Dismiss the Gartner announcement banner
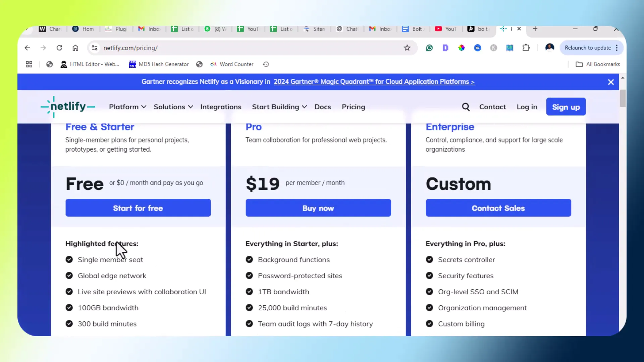This screenshot has width=644, height=362. click(611, 82)
